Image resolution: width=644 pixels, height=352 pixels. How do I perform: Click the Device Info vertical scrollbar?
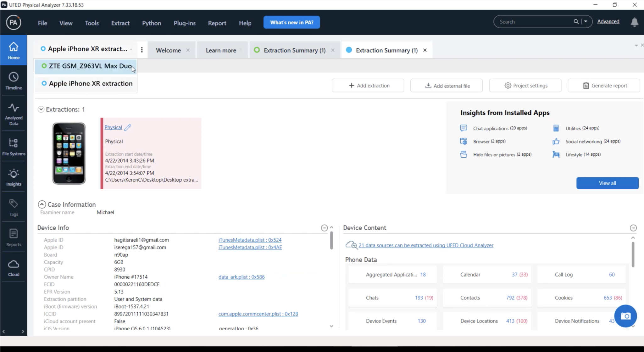pyautogui.click(x=331, y=241)
